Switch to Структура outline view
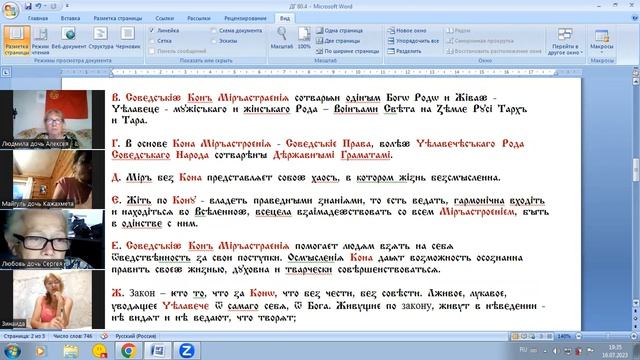Screen dimensions: 640x360 click(101, 39)
